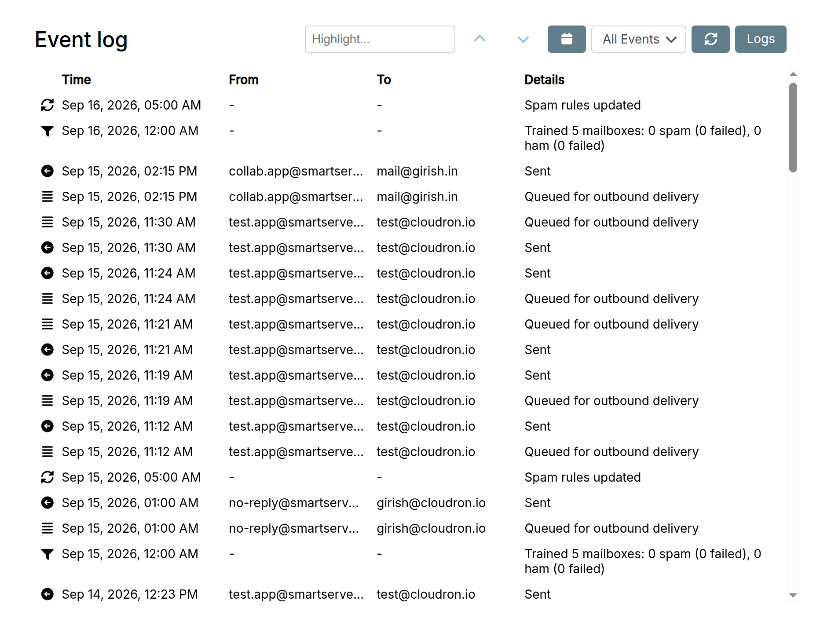Image resolution: width=820 pixels, height=644 pixels.
Task: Select "Spam rules updated" for Sep 16
Action: [x=582, y=105]
